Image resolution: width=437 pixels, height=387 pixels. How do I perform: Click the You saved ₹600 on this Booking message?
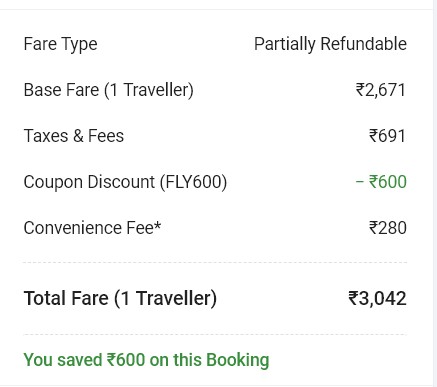click(x=146, y=360)
